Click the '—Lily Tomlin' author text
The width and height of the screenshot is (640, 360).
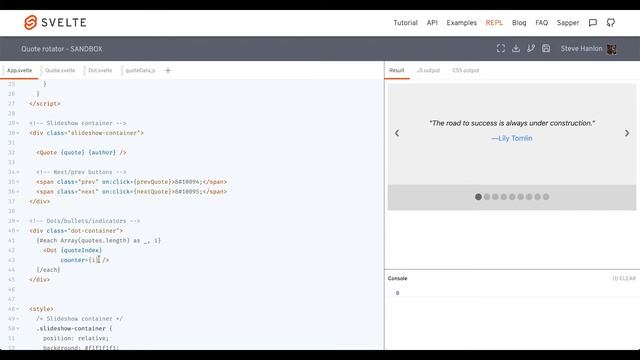coord(511,138)
